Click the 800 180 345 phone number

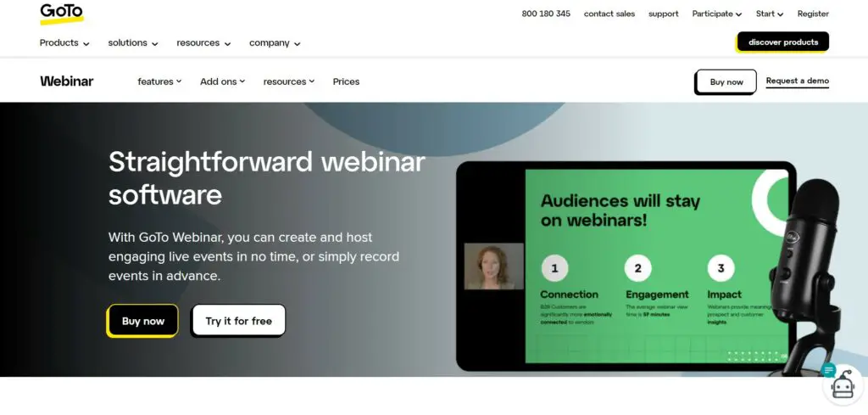[x=546, y=14]
